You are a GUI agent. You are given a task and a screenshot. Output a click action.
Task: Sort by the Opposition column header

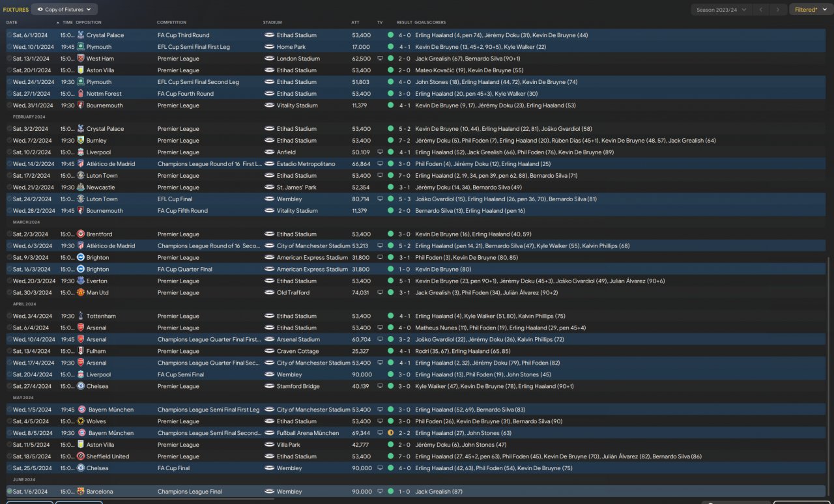coord(89,23)
